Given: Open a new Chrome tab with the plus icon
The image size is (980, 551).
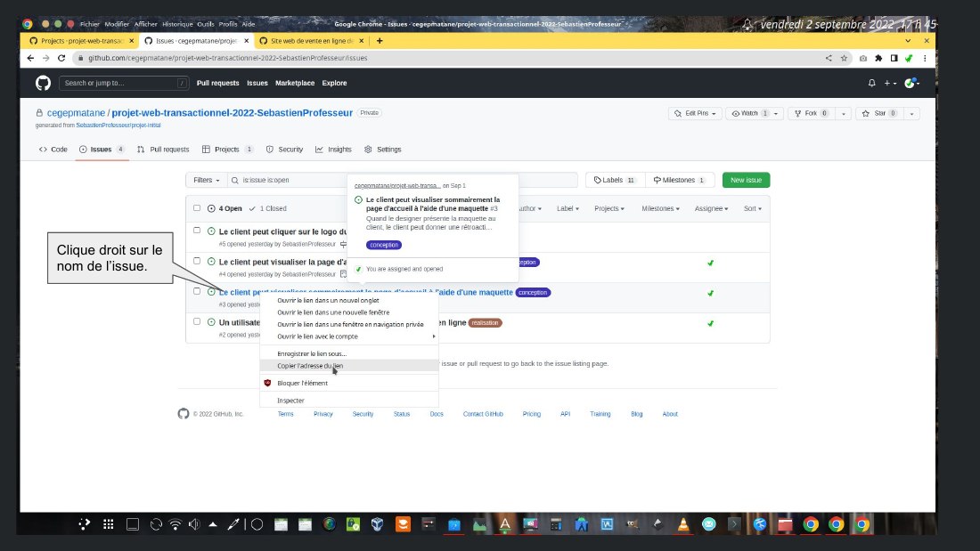Looking at the screenshot, I should (x=380, y=41).
